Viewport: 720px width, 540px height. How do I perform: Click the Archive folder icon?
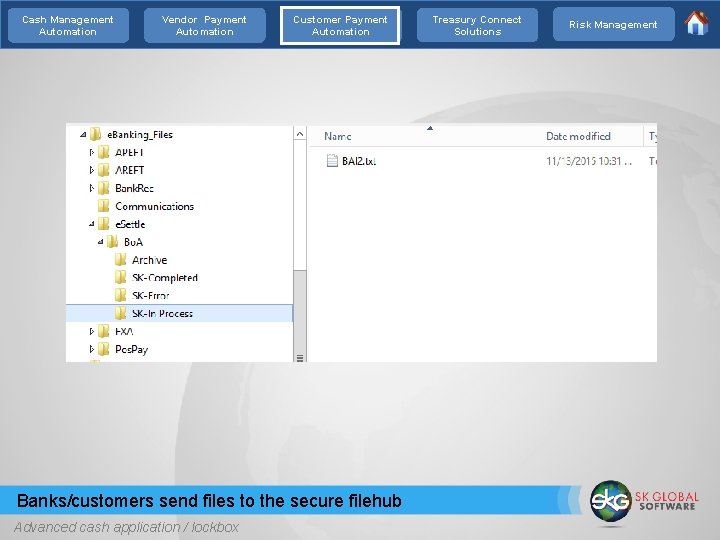[121, 259]
